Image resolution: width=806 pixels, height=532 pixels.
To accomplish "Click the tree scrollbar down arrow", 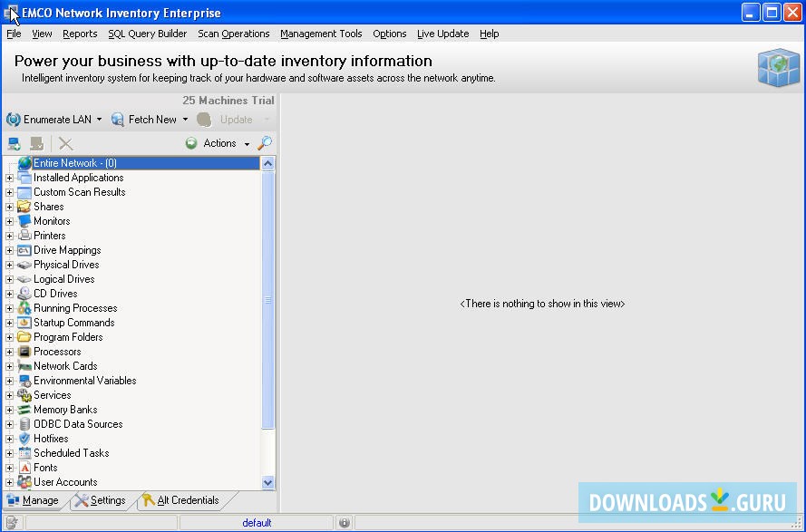I will [x=267, y=483].
